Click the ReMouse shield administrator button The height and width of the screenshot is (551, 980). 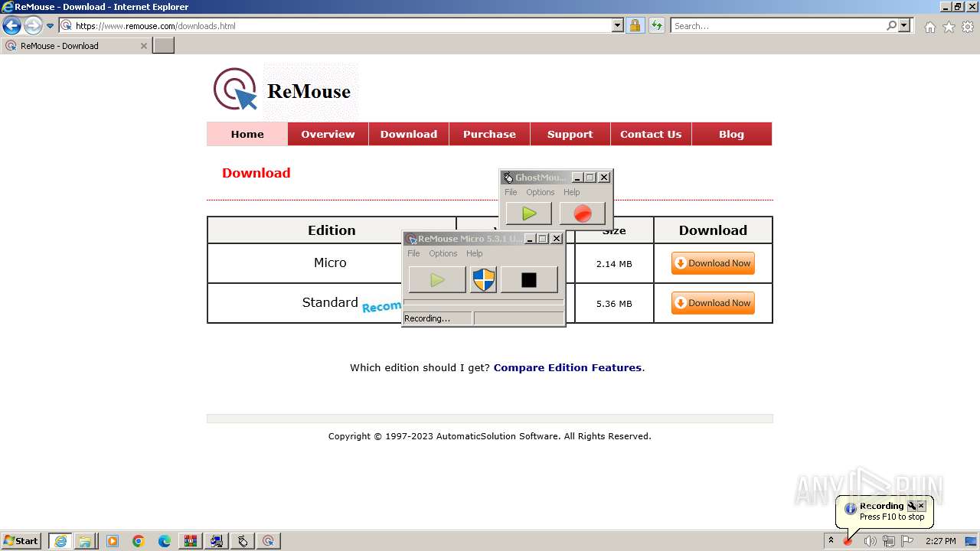tap(483, 280)
